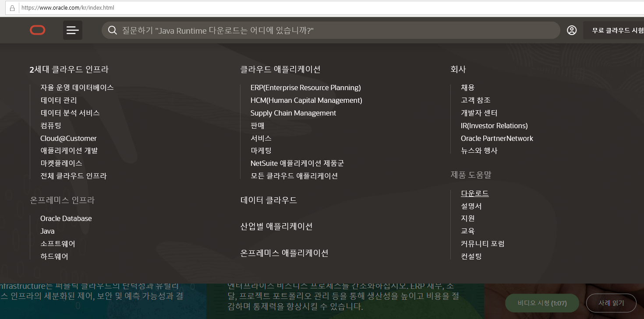
Task: Open 온프레미스 애플리케이션 menu heading
Action: (284, 253)
